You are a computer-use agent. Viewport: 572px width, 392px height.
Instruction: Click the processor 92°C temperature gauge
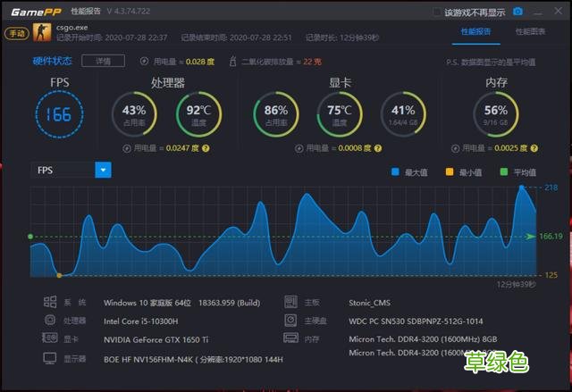coord(198,114)
